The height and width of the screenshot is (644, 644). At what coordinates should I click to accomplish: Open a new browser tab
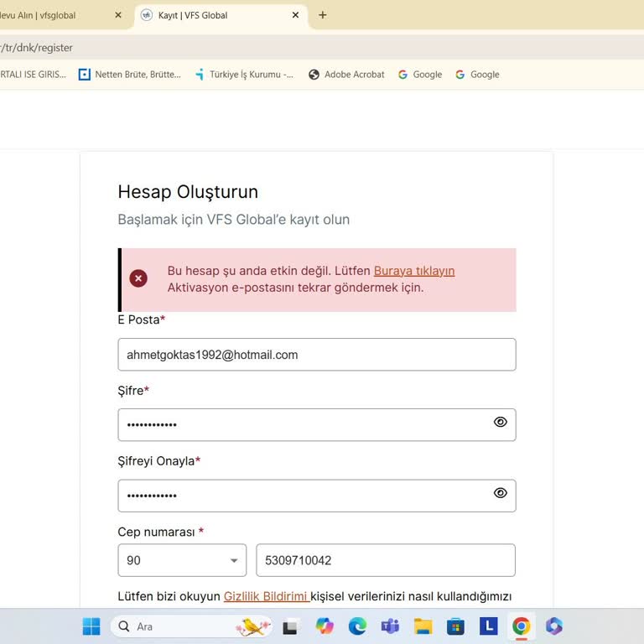tap(323, 15)
